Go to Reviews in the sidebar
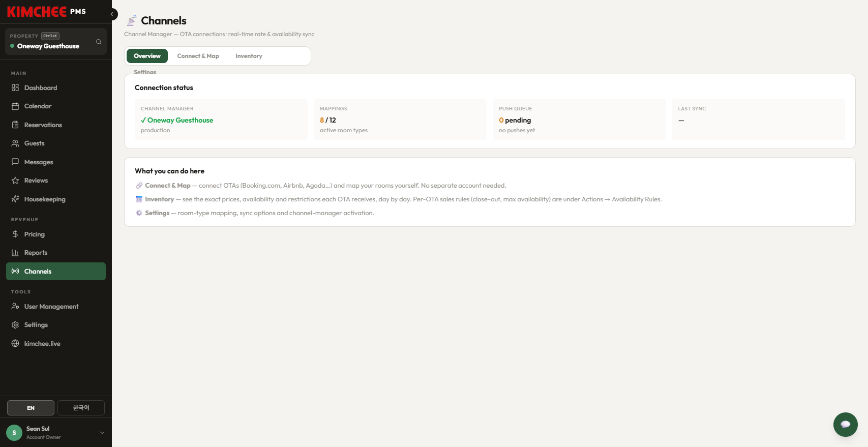 click(56, 181)
